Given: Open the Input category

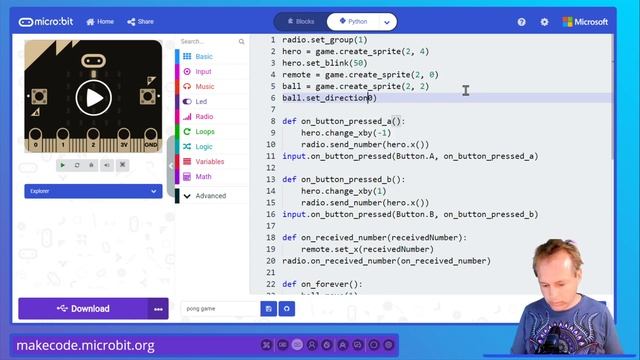Looking at the screenshot, I should 211,71.
